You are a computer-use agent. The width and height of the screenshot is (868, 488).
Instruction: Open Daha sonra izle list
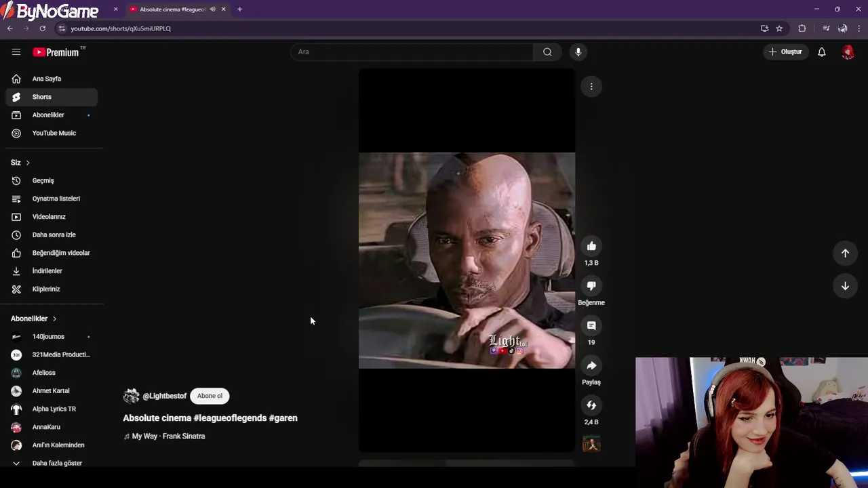click(52, 235)
